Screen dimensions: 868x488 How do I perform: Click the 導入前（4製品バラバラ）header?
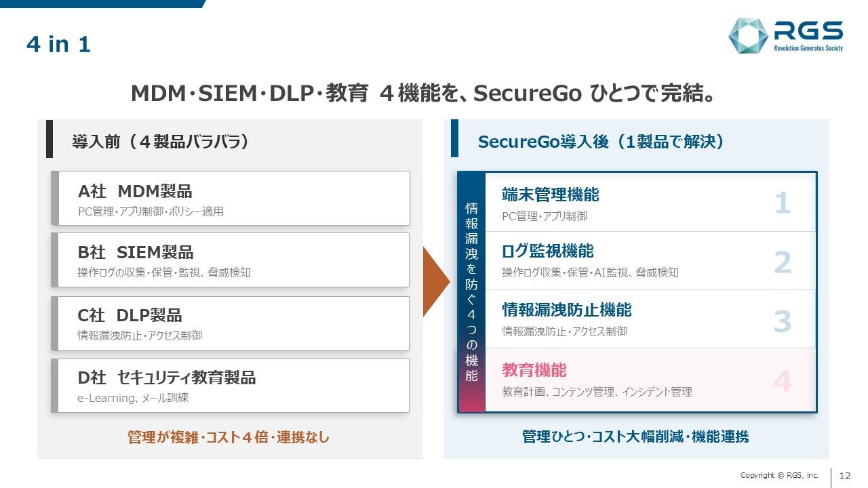[161, 141]
